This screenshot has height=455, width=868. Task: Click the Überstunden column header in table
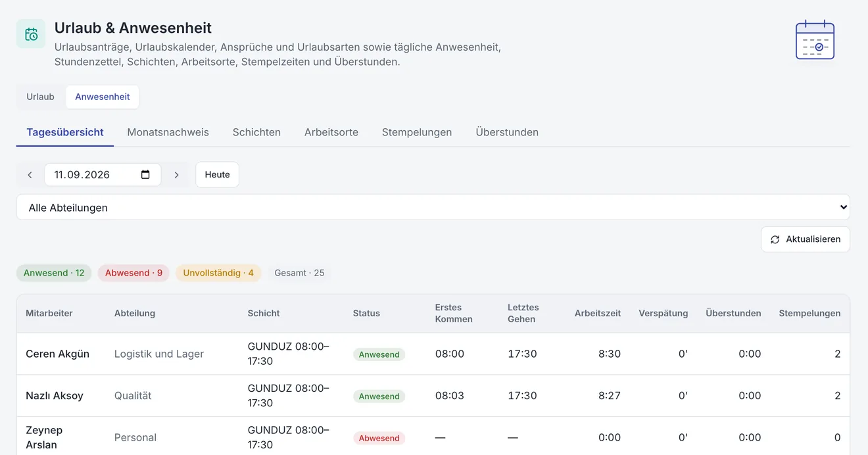733,314
